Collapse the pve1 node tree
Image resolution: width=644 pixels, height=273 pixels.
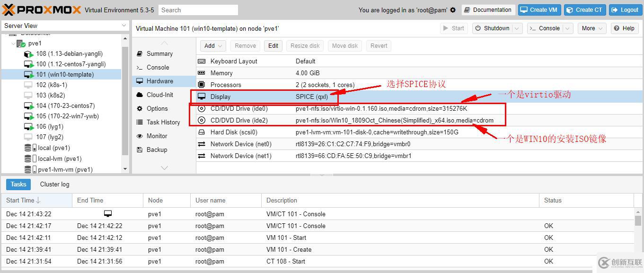[13, 44]
